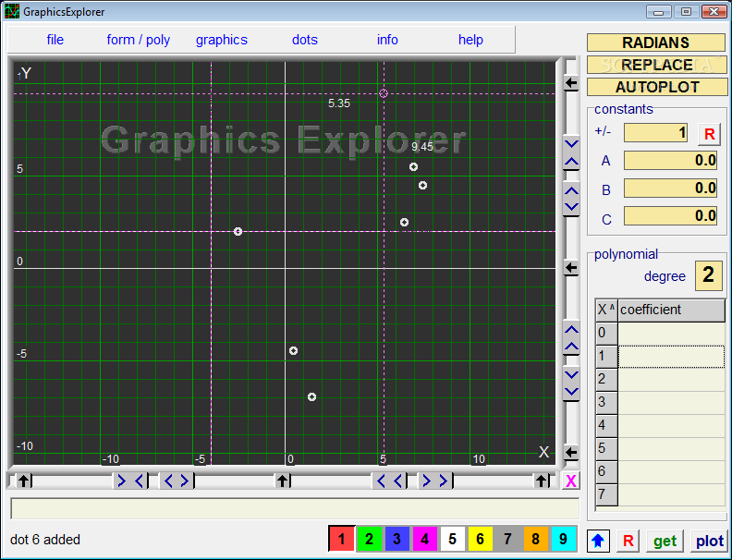
Task: Click the middle left-pointing arrow beside the graph
Action: click(x=571, y=268)
